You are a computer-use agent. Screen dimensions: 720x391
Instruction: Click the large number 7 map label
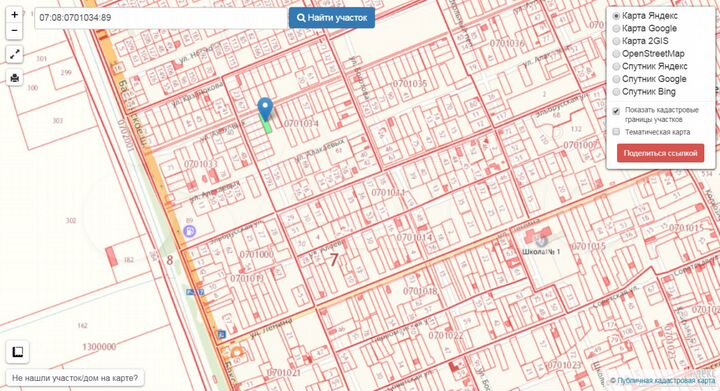[x=334, y=260]
